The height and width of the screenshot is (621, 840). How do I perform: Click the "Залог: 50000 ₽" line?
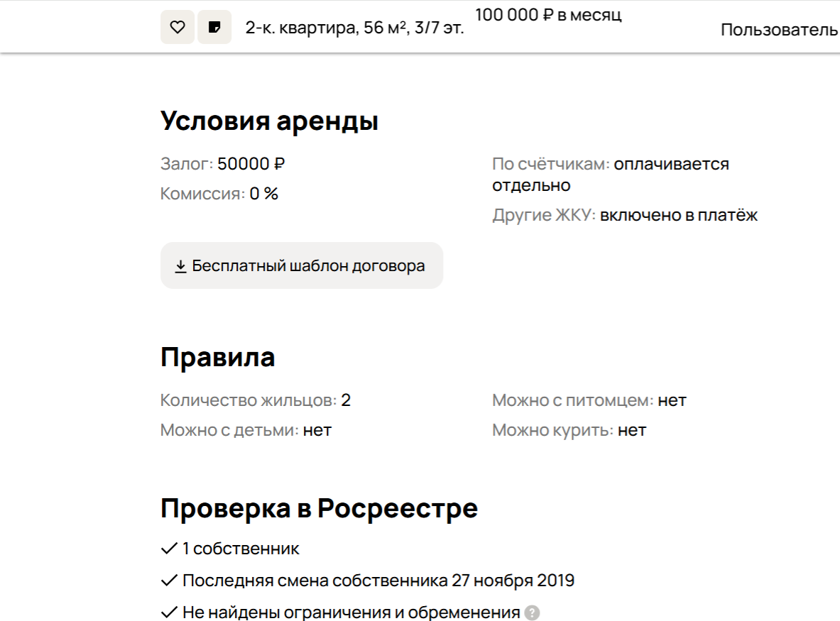pyautogui.click(x=223, y=164)
